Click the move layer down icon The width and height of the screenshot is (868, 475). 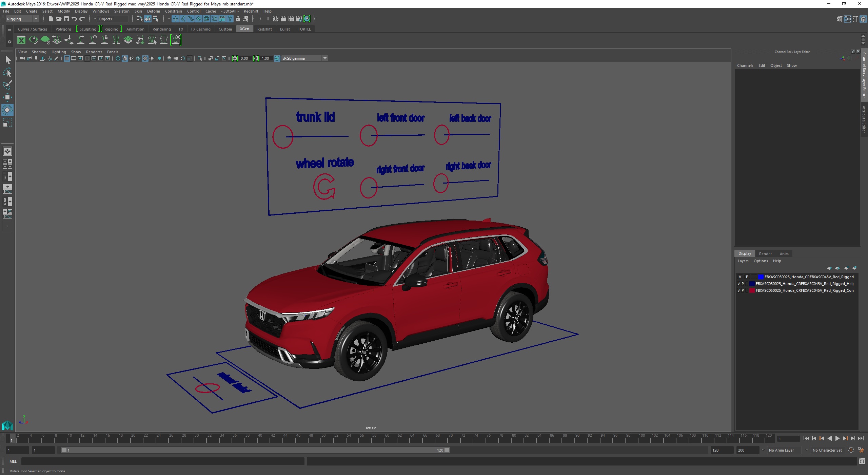coord(837,268)
